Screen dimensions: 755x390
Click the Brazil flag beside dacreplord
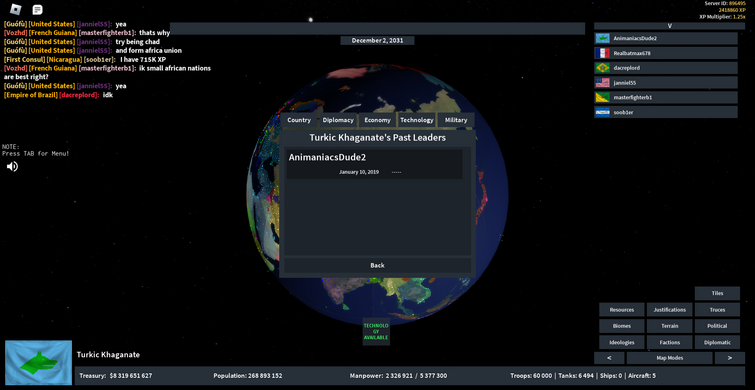point(602,68)
